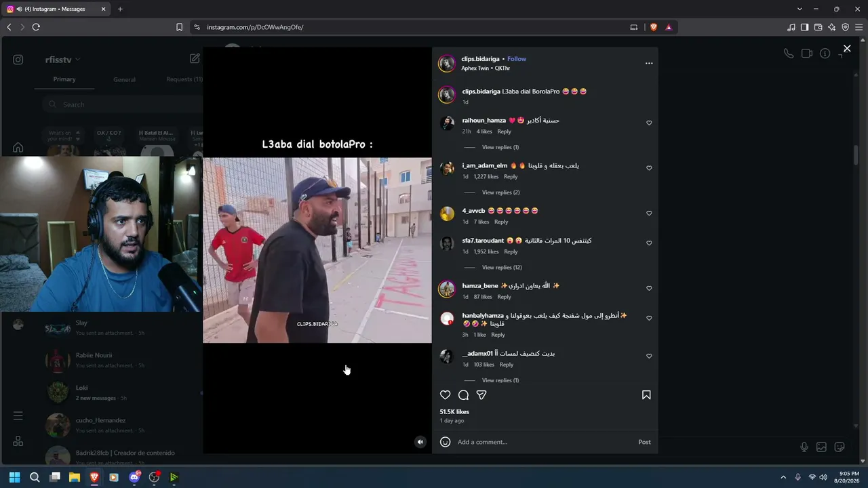
Task: Play or pause the post video
Action: 317,250
